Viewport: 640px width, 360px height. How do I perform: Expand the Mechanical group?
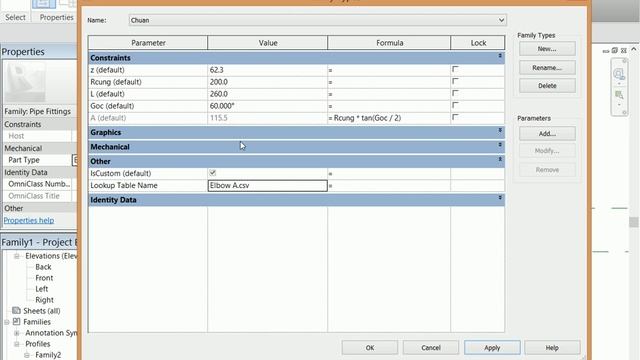(500, 145)
